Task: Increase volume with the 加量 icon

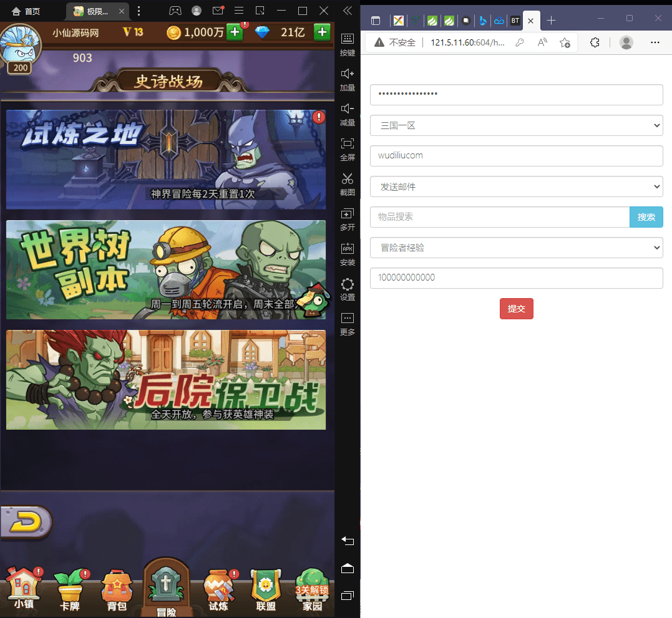Action: (347, 80)
